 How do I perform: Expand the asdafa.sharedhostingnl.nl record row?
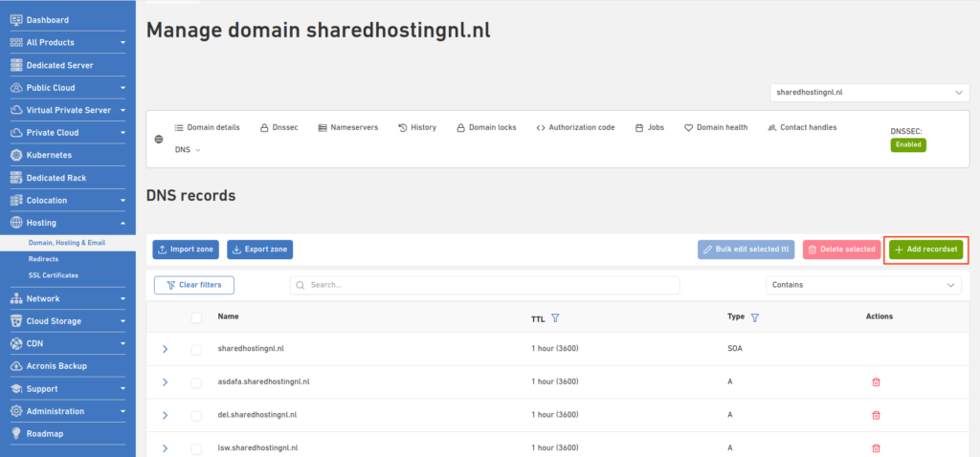(x=165, y=382)
